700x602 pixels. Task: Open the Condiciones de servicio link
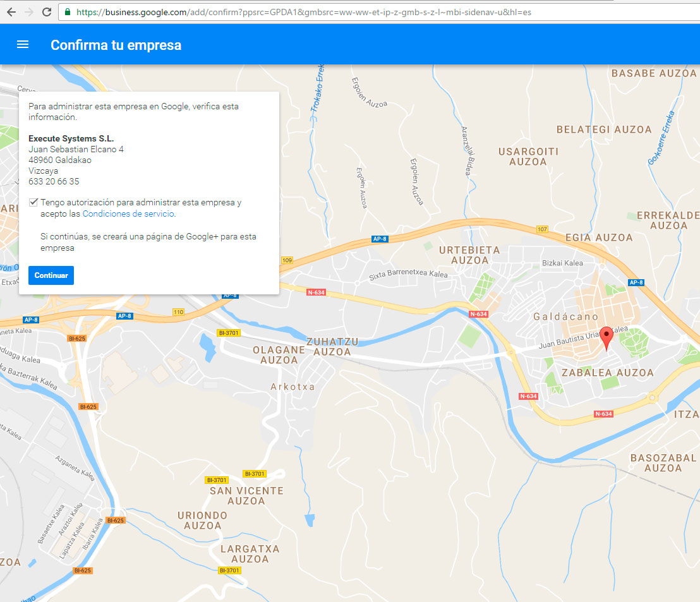coord(128,214)
